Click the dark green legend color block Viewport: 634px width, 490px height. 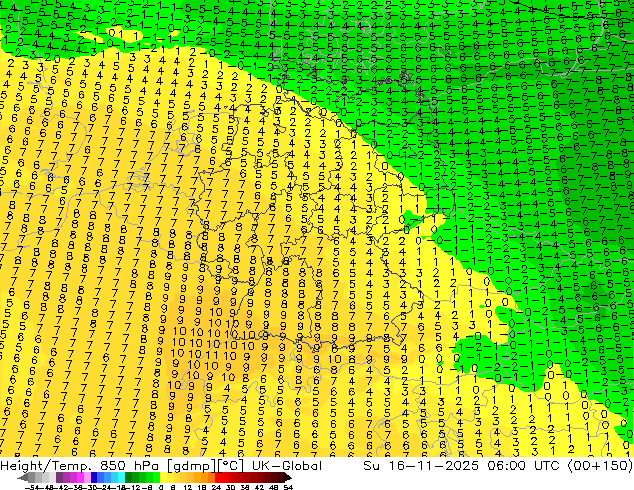tap(128, 477)
